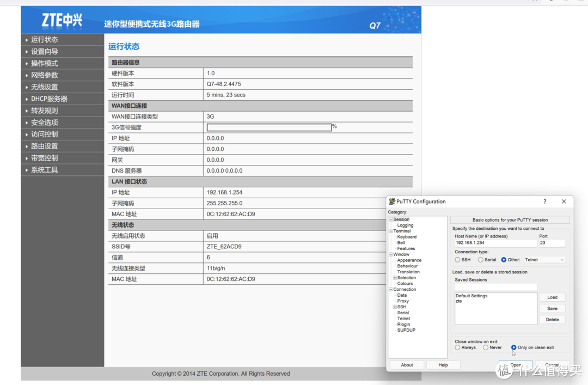The height and width of the screenshot is (385, 588).
Task: Select Logging in the PuTTY category tree
Action: (405, 225)
